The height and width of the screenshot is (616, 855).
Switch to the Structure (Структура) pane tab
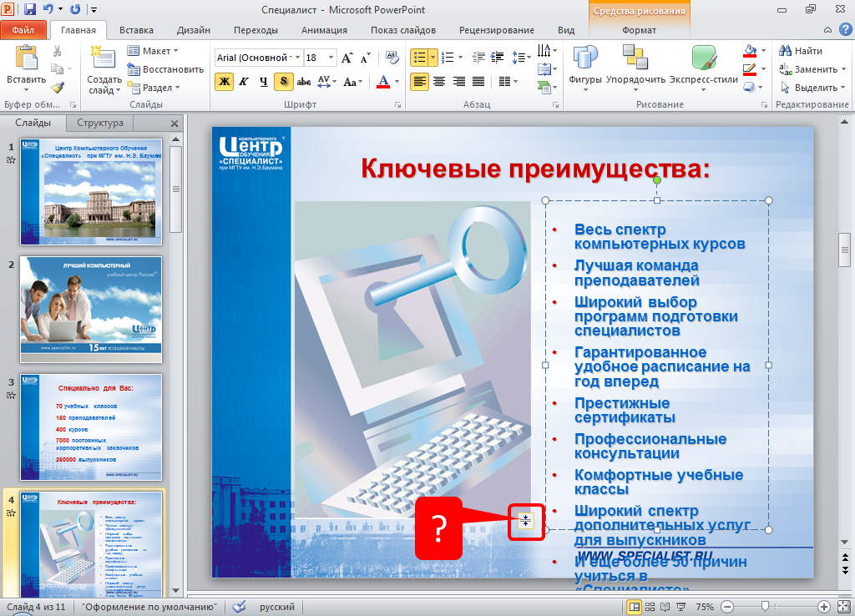pyautogui.click(x=99, y=123)
